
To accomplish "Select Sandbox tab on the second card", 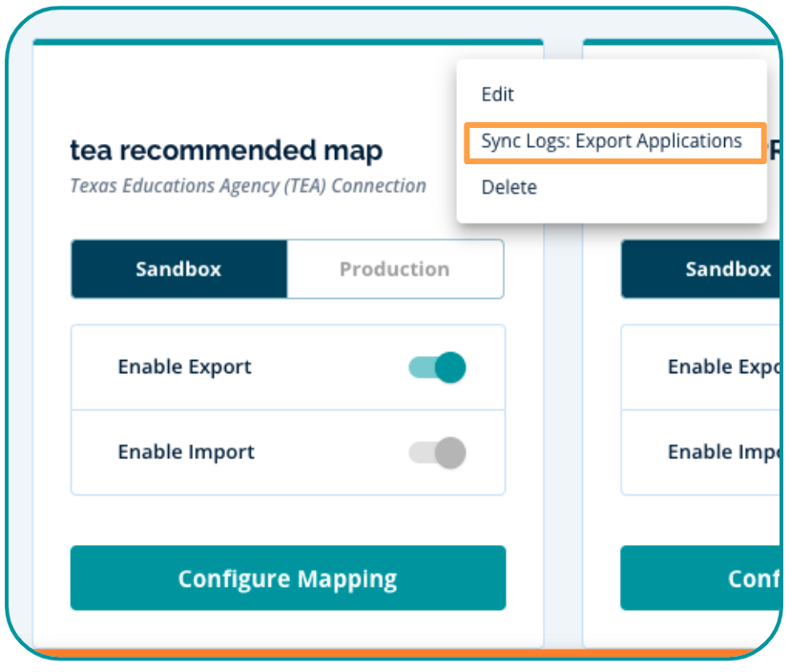I will coord(701,269).
